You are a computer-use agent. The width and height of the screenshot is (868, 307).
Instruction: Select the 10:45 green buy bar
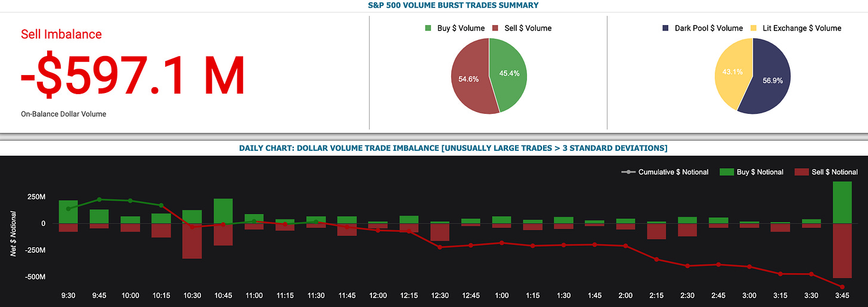point(223,211)
